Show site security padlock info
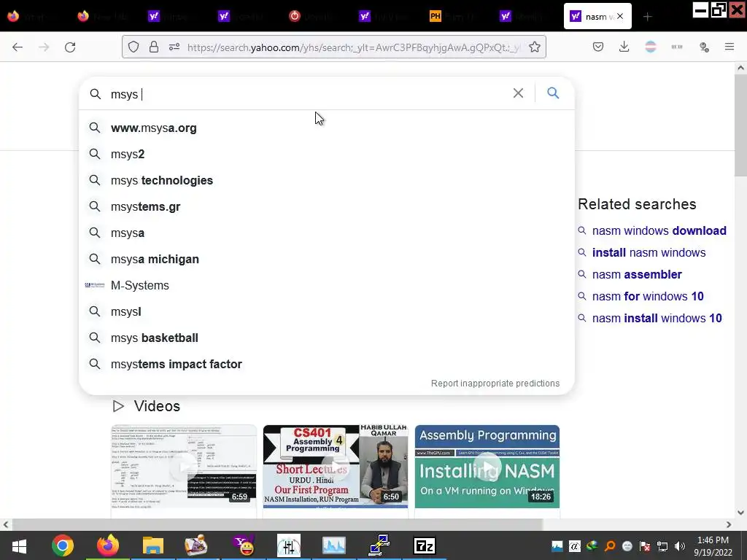Image resolution: width=747 pixels, height=560 pixels. point(153,47)
